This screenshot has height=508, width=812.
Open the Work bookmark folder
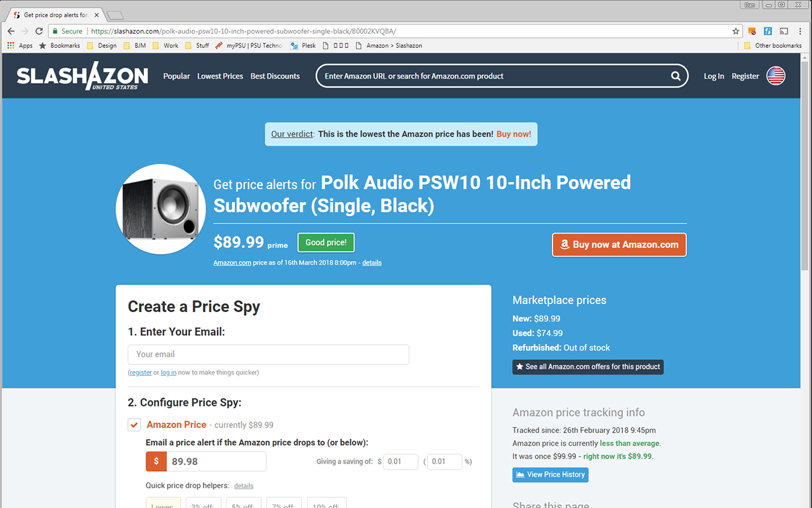click(166, 46)
